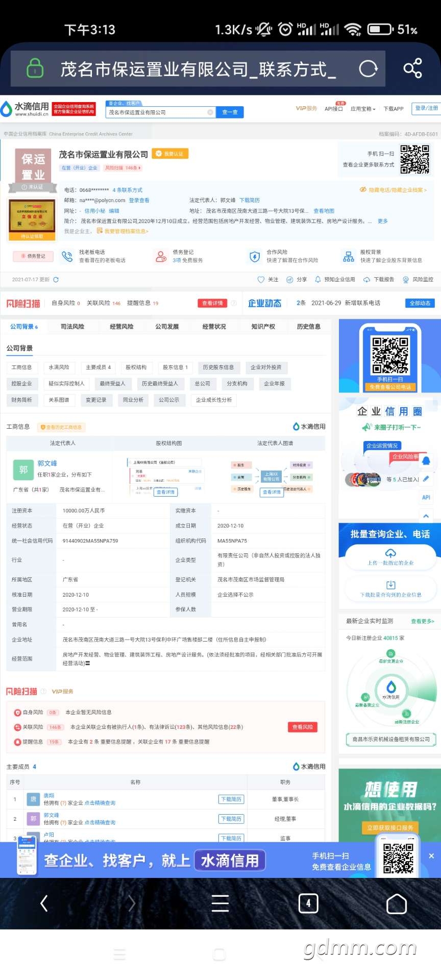This screenshot has height=980, width=441.
Task: Open legal representative 郭文峰 link
Action: point(47,463)
